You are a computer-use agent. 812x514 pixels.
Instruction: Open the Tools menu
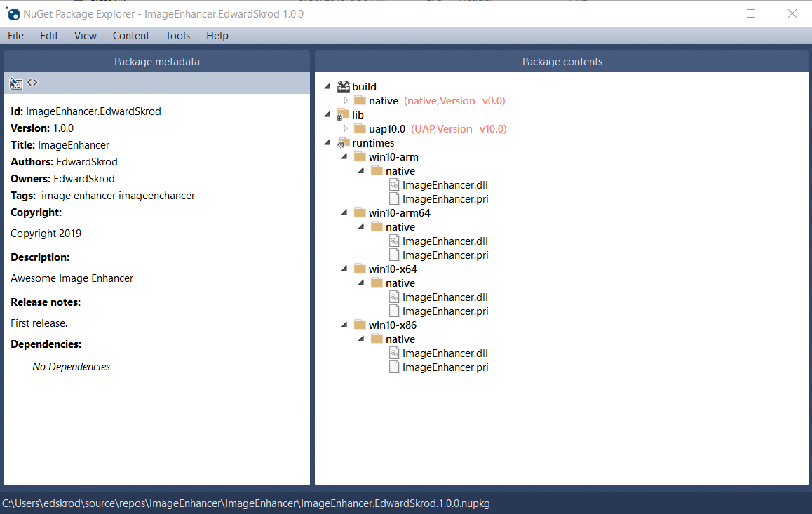click(177, 35)
